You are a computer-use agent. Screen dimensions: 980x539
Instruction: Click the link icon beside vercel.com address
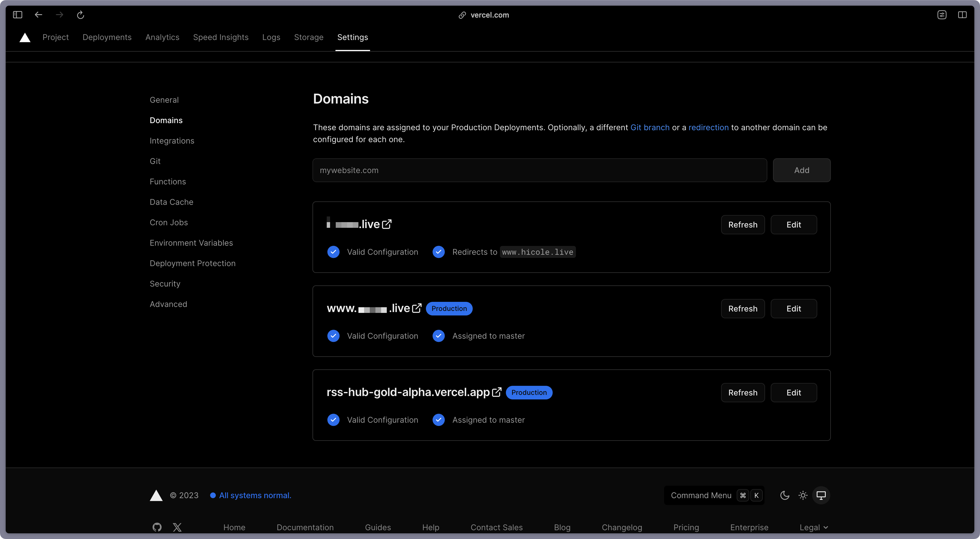click(462, 15)
